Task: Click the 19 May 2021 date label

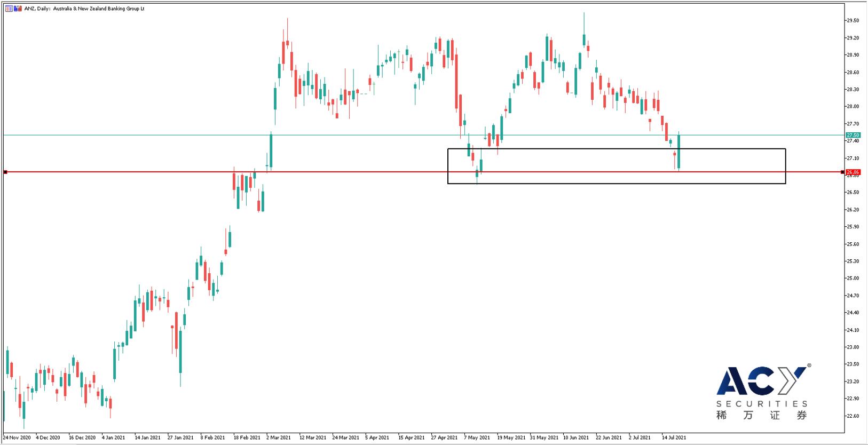Action: (511, 438)
